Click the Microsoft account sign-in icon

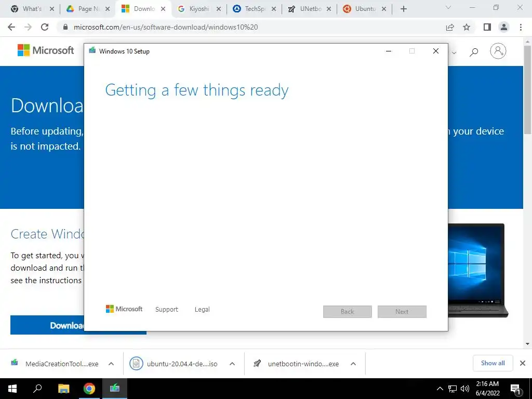[x=498, y=51]
